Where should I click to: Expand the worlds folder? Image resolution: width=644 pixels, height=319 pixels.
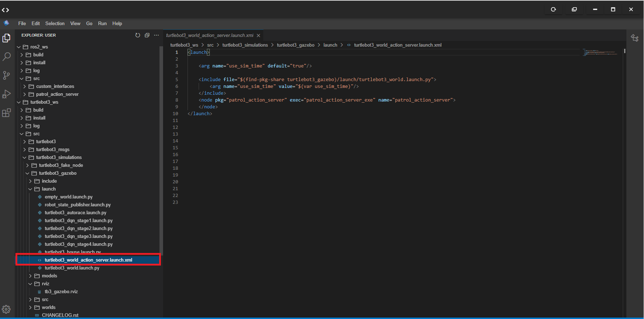point(30,308)
